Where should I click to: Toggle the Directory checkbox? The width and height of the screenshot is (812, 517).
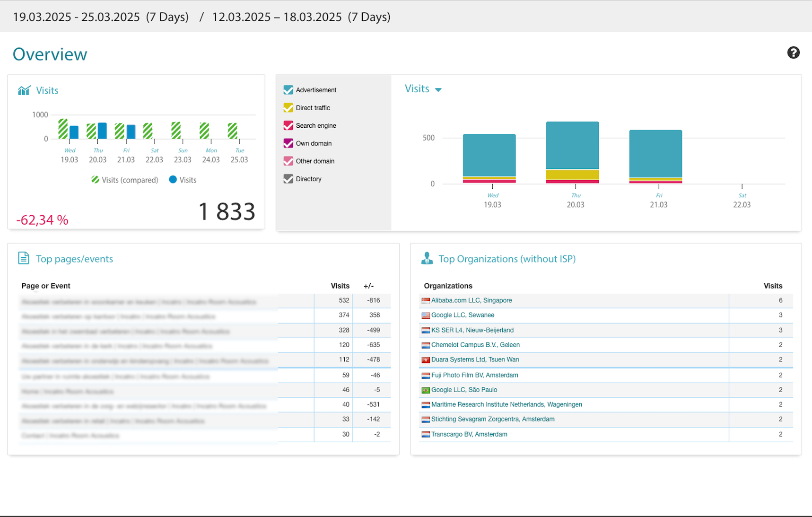click(x=288, y=179)
